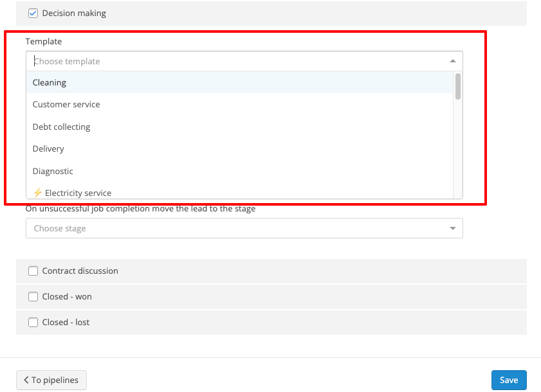Viewport: 541px width, 392px height.
Task: Tick the Closed - won checkbox
Action: click(33, 296)
